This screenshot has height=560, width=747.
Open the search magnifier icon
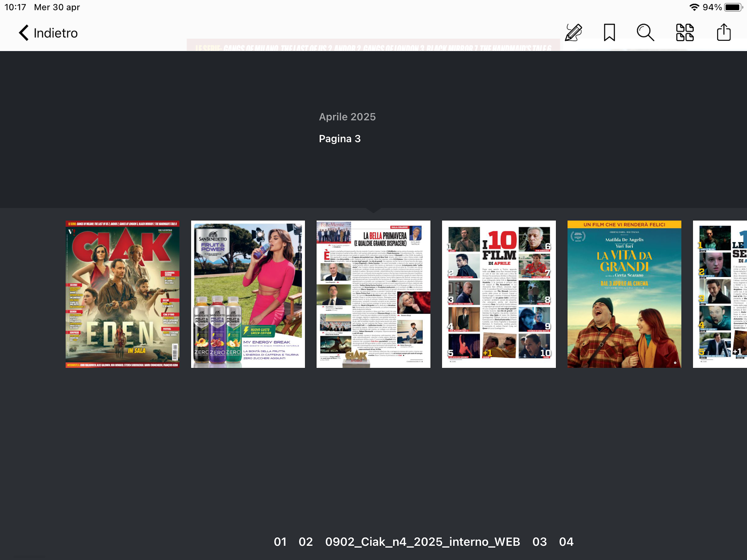(645, 33)
